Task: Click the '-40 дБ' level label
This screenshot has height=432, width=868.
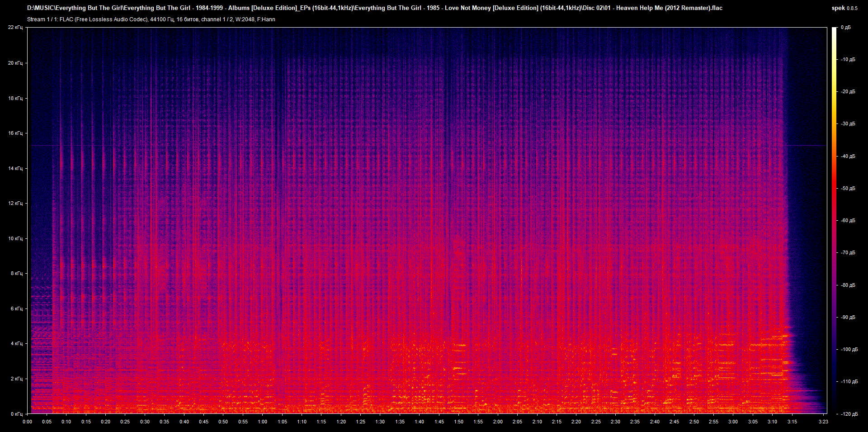Action: tap(848, 156)
